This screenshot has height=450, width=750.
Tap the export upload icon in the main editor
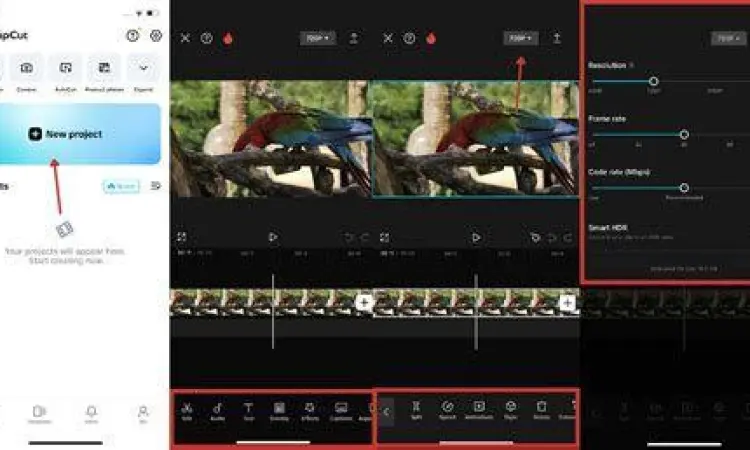[353, 38]
